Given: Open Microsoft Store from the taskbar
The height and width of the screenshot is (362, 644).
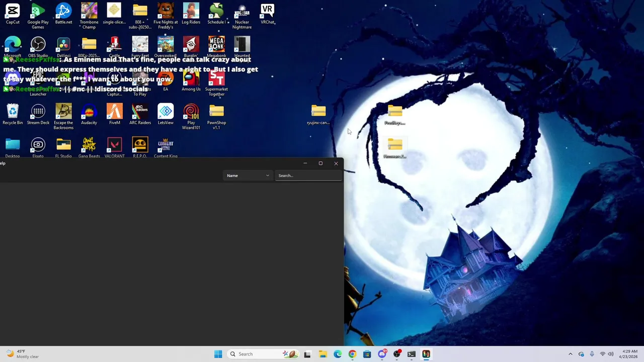Looking at the screenshot, I should pyautogui.click(x=367, y=354).
